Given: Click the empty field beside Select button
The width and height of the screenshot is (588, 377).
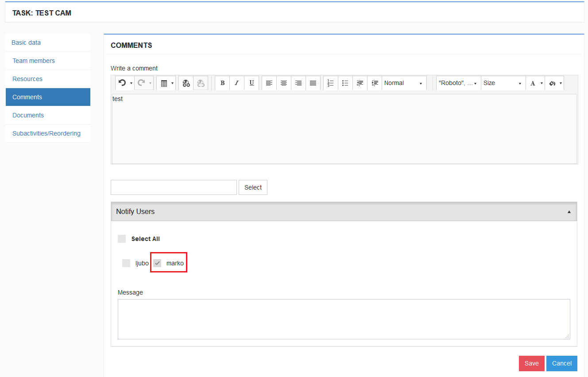Looking at the screenshot, I should tap(174, 187).
